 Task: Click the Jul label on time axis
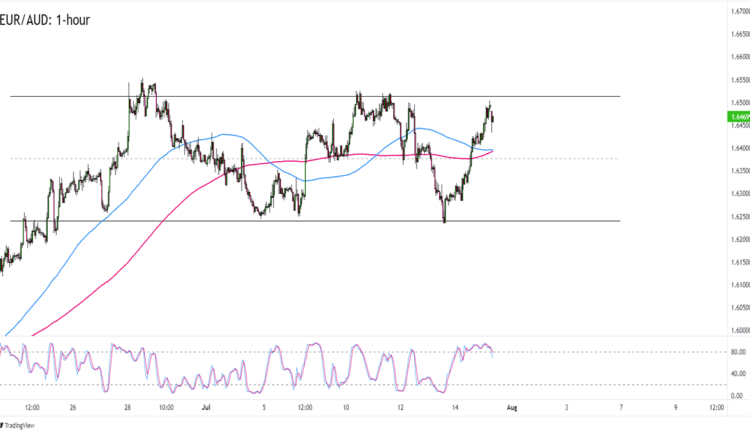(206, 408)
